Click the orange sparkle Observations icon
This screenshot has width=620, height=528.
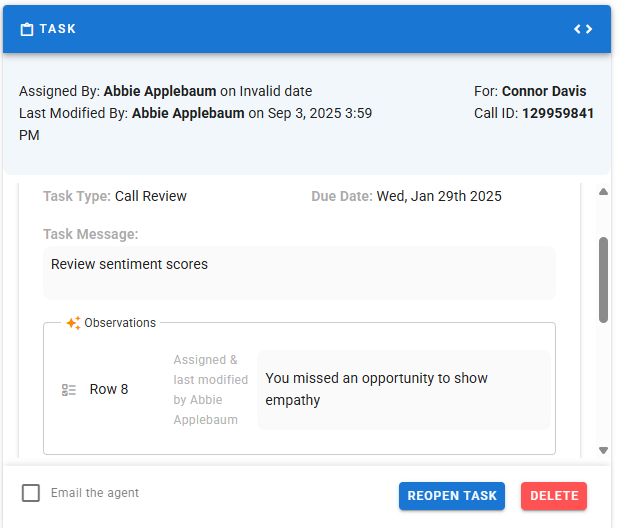(x=73, y=323)
